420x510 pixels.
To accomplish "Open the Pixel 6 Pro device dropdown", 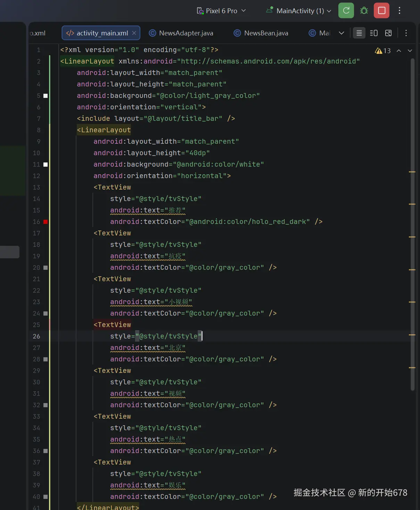I will pos(222,11).
